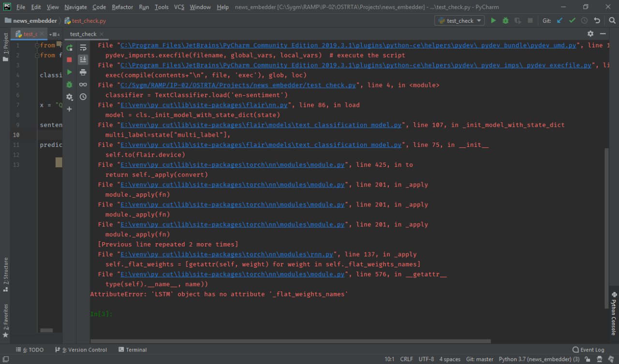Stop the console with red square

point(69,59)
